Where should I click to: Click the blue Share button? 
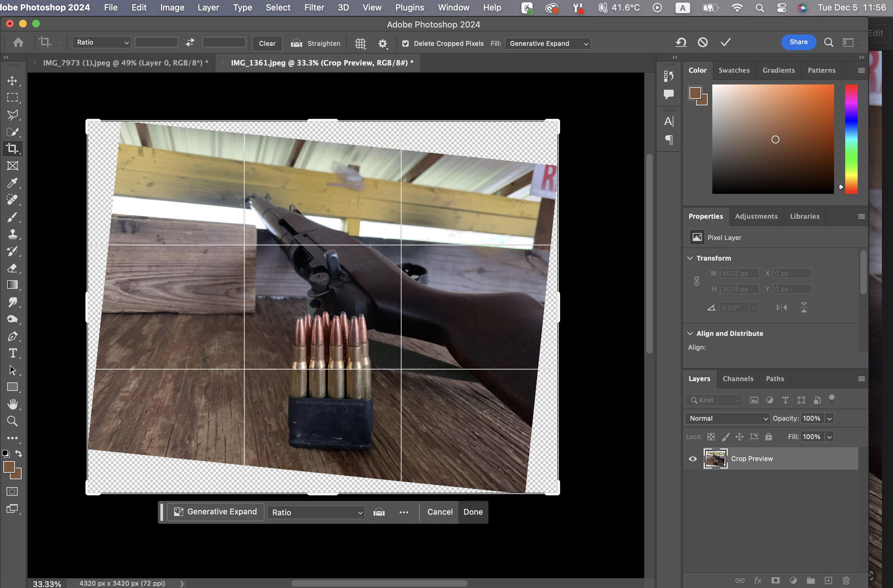pos(798,42)
